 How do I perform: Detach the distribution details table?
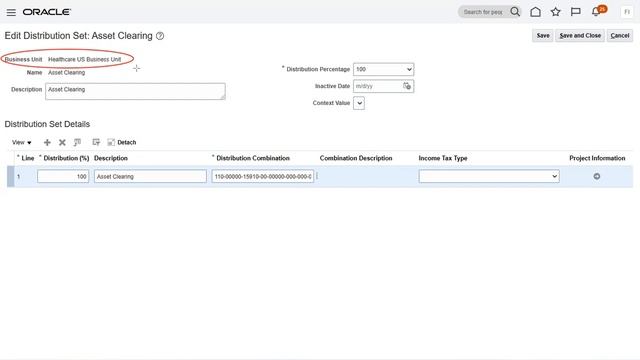coord(122,142)
